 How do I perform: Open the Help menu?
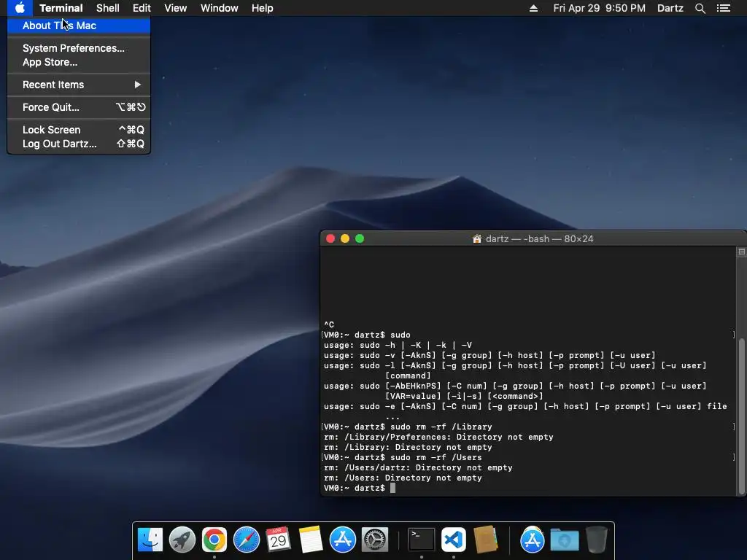click(x=262, y=8)
